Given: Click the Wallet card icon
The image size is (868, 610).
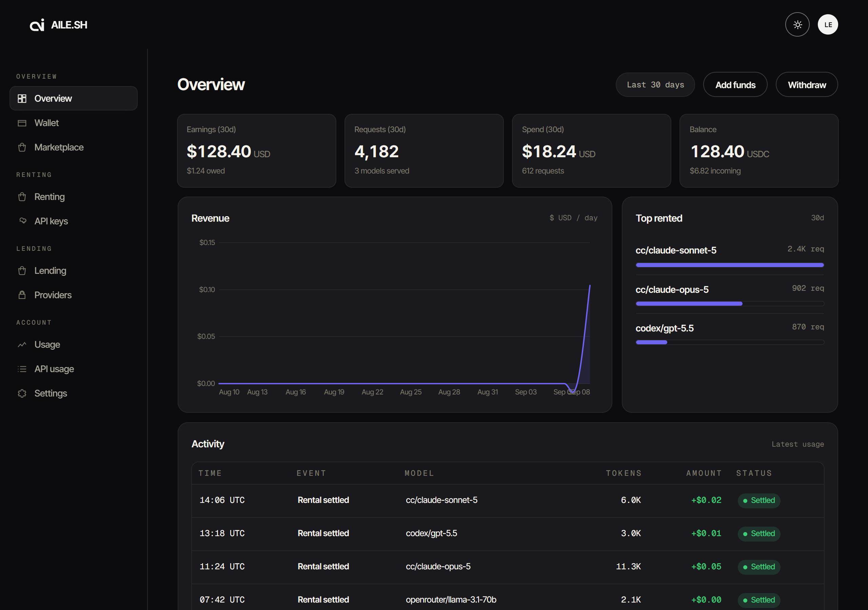Looking at the screenshot, I should tap(22, 123).
